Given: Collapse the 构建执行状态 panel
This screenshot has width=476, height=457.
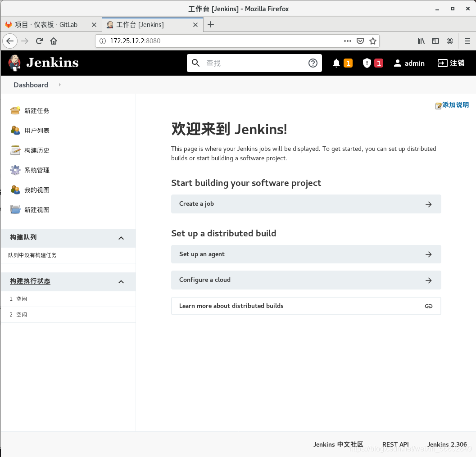Looking at the screenshot, I should (x=121, y=281).
